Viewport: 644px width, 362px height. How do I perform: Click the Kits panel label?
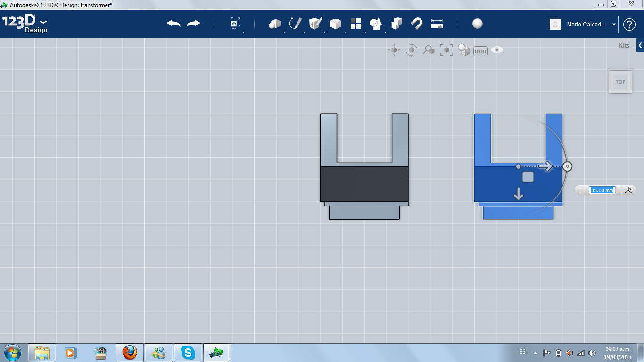624,46
